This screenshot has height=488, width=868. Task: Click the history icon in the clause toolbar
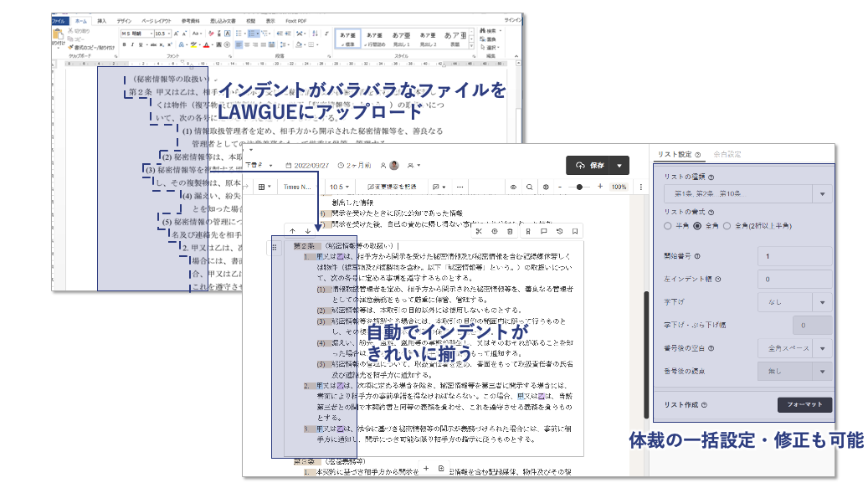(x=559, y=231)
